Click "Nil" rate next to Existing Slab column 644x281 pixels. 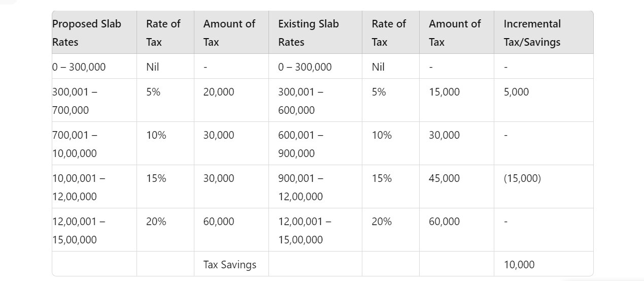378,67
